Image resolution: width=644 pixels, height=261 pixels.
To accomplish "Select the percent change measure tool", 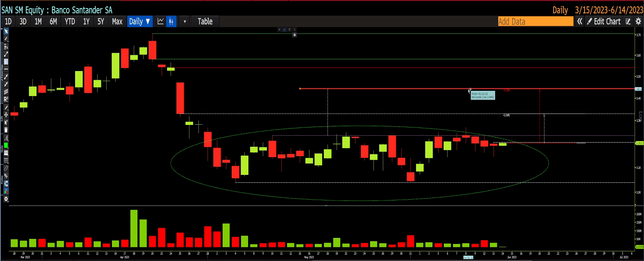I will [x=6, y=47].
